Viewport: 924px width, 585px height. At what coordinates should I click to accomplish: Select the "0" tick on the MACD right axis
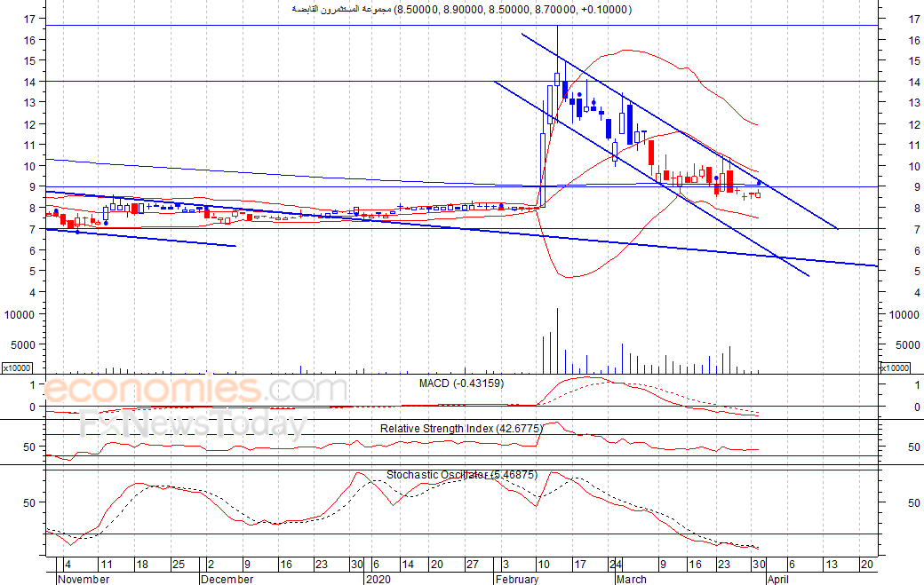pyautogui.click(x=917, y=407)
